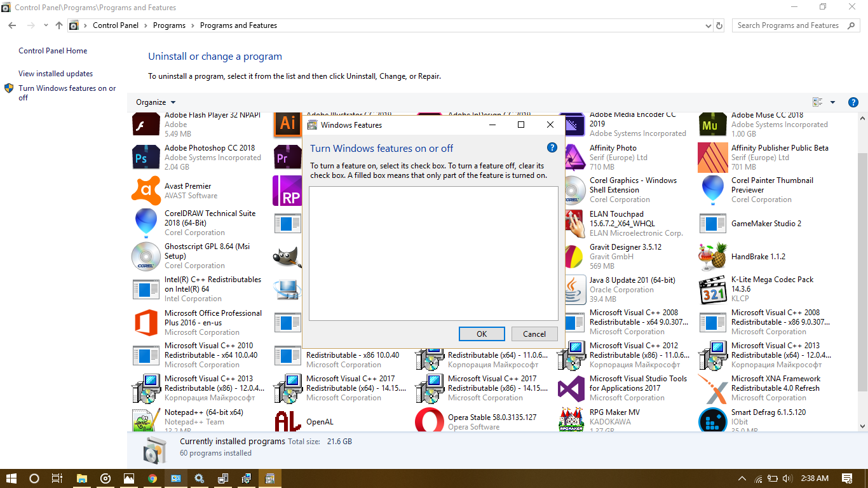Click Turn Windows features on or off link
868x488 pixels.
click(67, 93)
